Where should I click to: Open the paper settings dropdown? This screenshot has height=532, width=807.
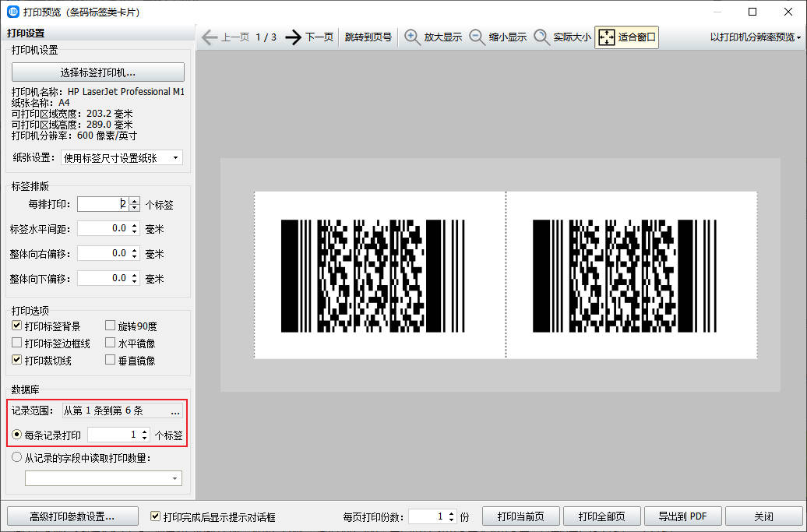[x=122, y=158]
